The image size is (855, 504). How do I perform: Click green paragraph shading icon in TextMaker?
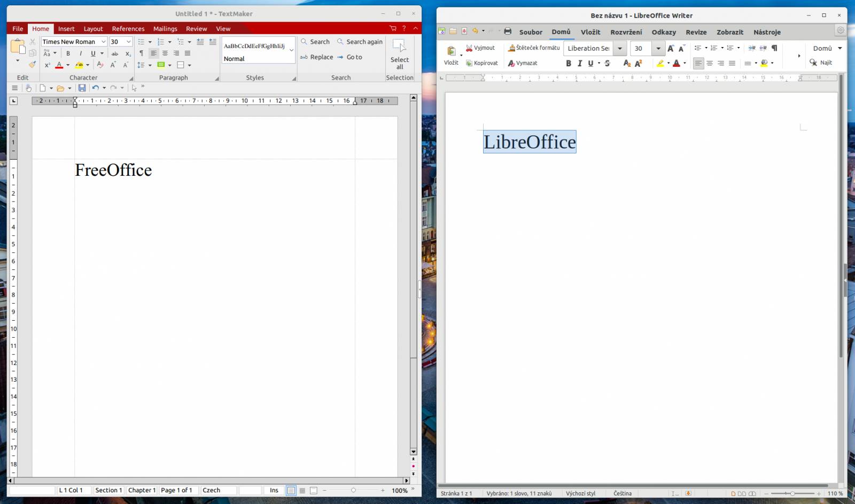tap(161, 65)
